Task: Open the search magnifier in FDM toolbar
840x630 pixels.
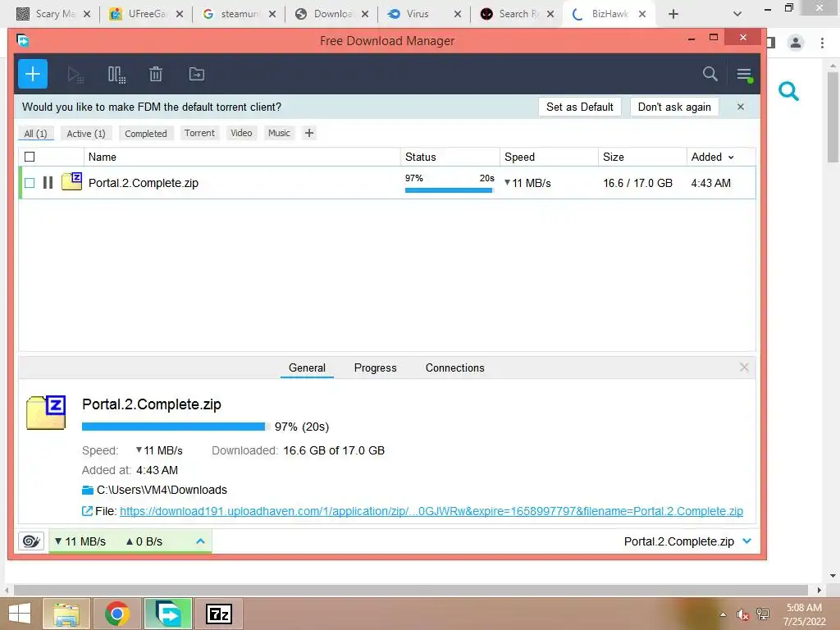Action: [710, 74]
